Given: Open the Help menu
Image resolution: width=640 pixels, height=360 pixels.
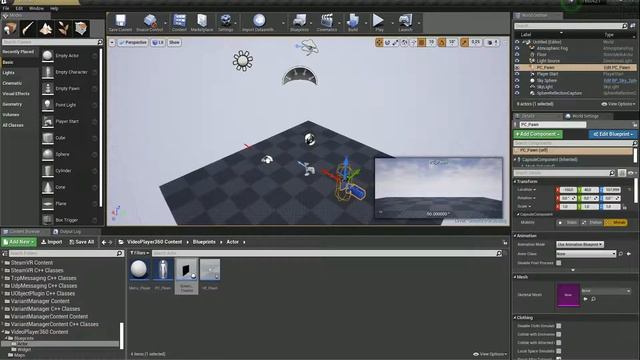Looking at the screenshot, I should tap(54, 8).
